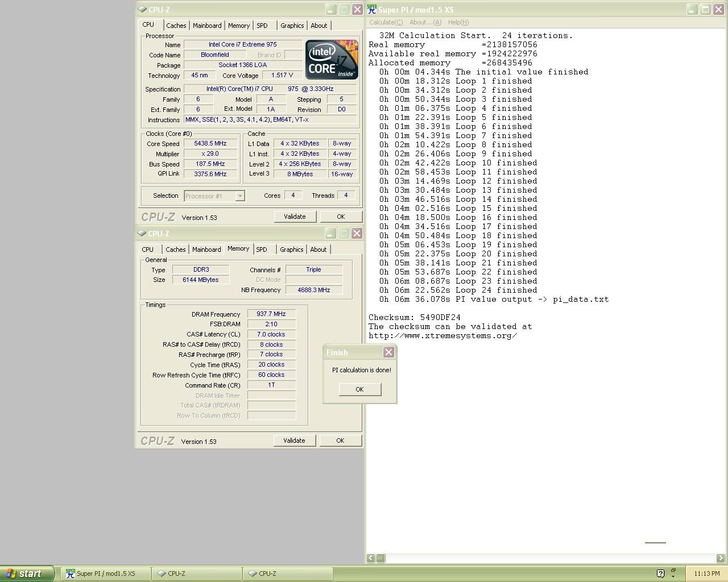The image size is (728, 582).
Task: Open the Help menu in Super PI
Action: 458,22
